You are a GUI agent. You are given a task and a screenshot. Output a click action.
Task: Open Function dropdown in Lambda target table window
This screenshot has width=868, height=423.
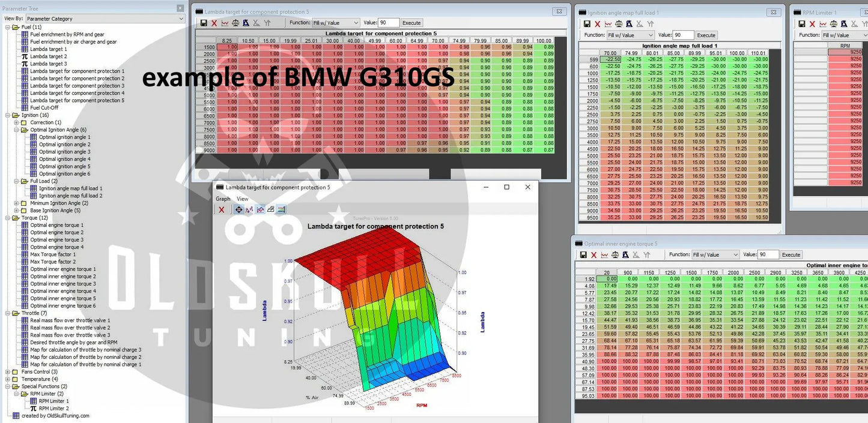click(336, 23)
